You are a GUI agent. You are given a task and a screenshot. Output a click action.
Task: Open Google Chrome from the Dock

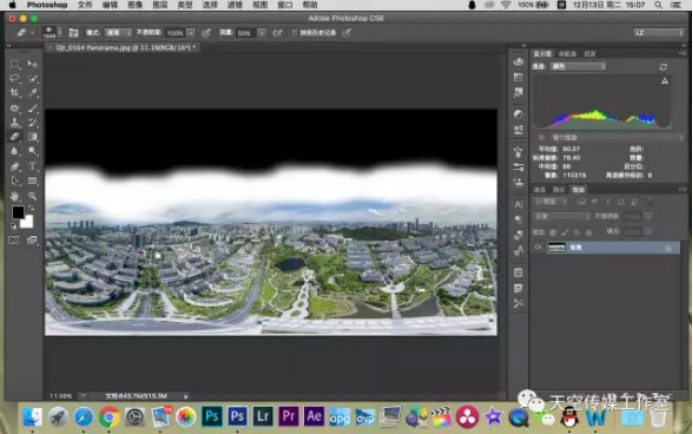(x=109, y=416)
